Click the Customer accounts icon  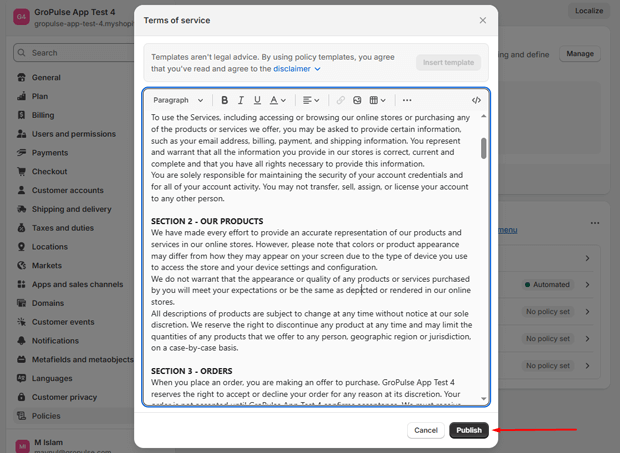pyautogui.click(x=22, y=190)
